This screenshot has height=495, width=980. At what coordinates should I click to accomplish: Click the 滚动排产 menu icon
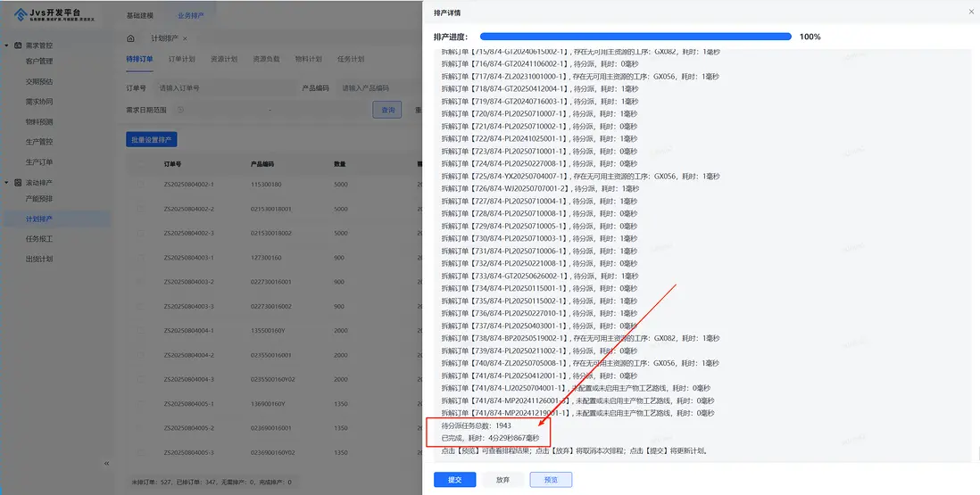click(18, 183)
